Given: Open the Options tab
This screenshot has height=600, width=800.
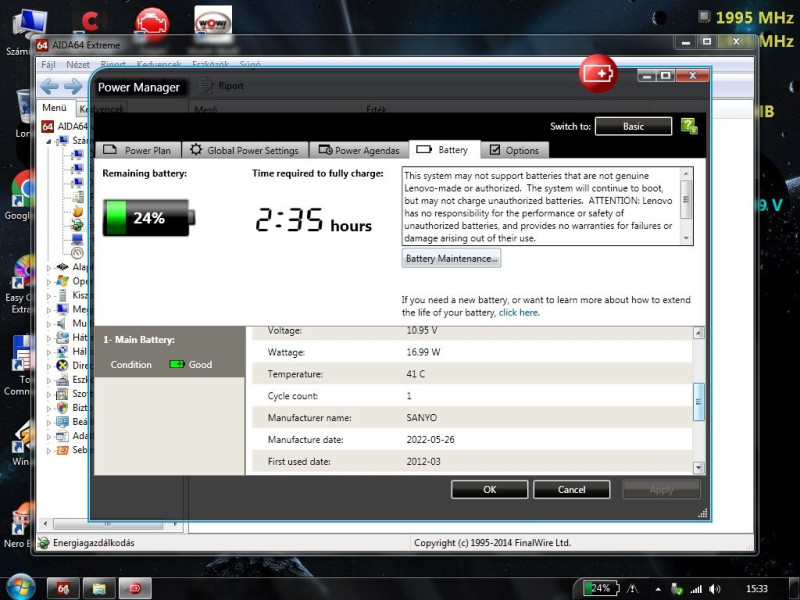Looking at the screenshot, I should click(x=515, y=150).
